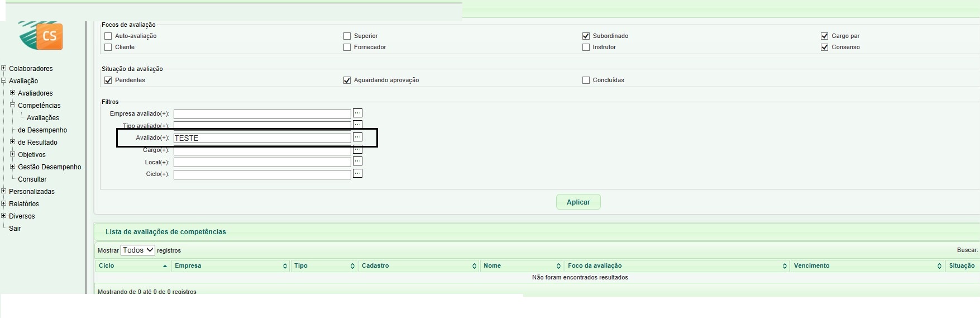The height and width of the screenshot is (318, 980).
Task: Open Avaliações in the sidebar
Action: point(42,118)
